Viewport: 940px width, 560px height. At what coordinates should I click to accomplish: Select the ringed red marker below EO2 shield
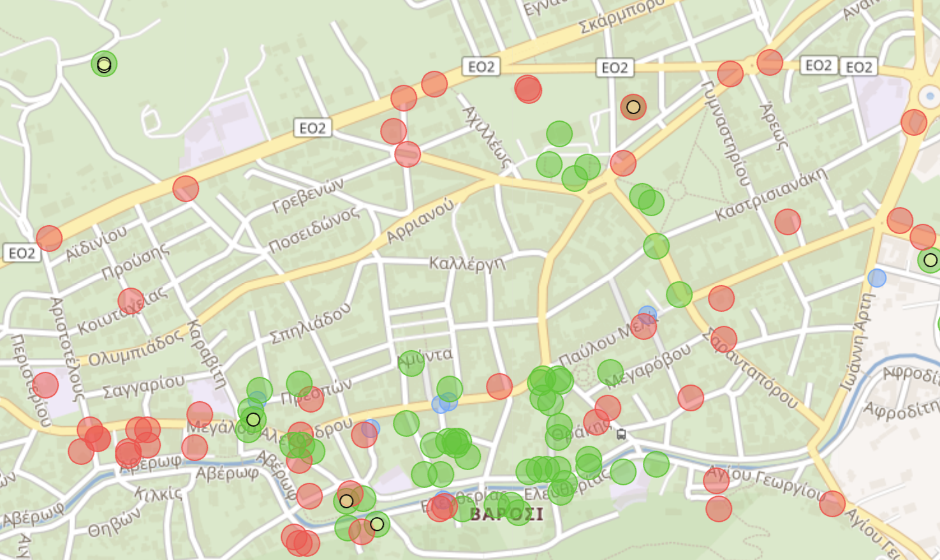[633, 107]
